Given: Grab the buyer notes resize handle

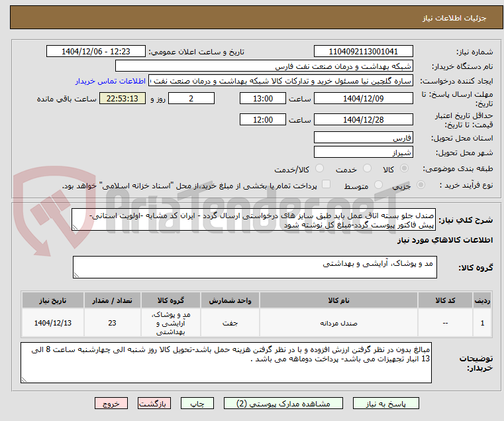Looking at the screenshot, I should [24, 379].
